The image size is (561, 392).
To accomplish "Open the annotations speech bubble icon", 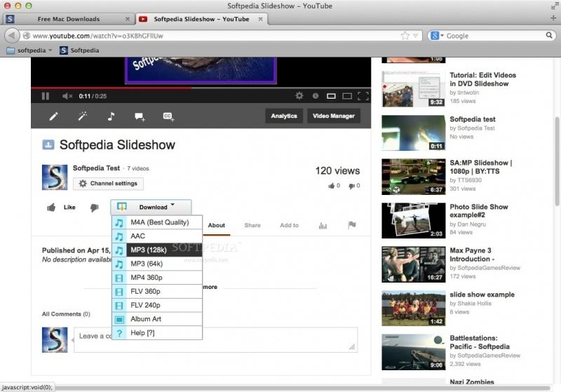I will 140,116.
